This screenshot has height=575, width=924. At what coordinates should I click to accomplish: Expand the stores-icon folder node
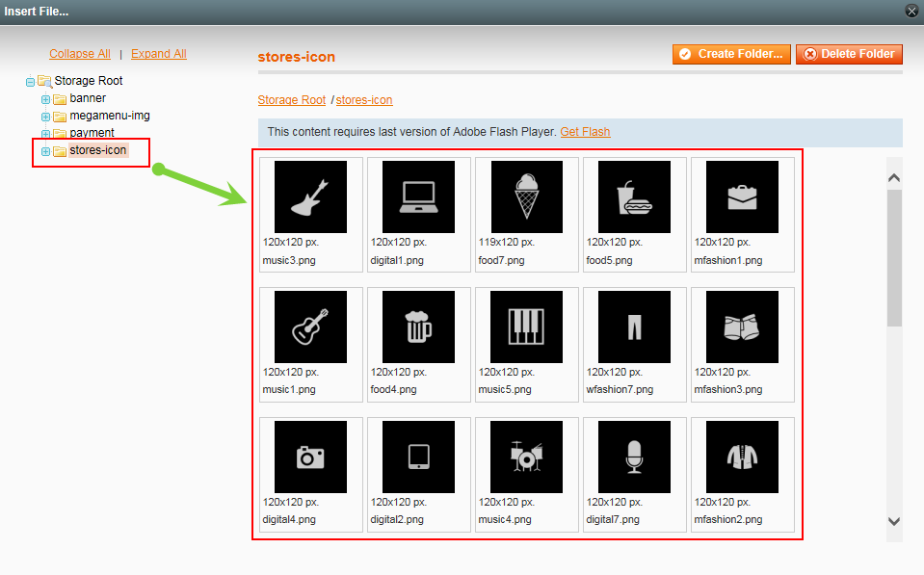coord(45,151)
